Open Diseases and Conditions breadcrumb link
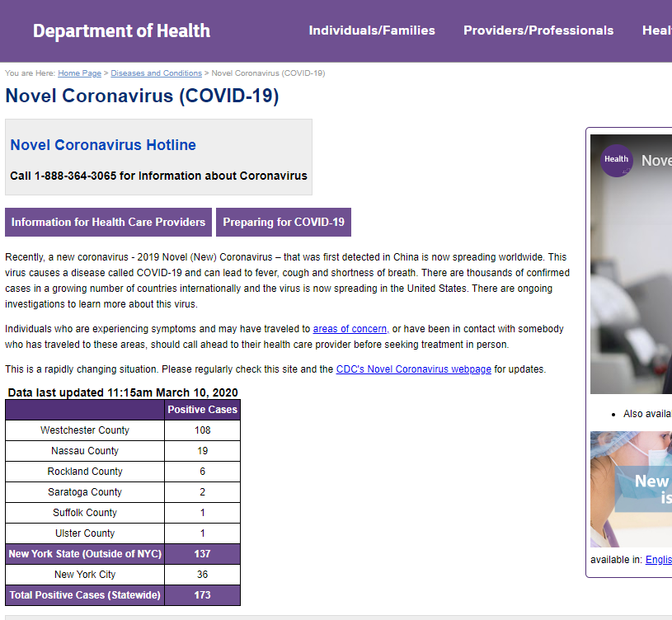Image resolution: width=672 pixels, height=620 pixels. (156, 73)
